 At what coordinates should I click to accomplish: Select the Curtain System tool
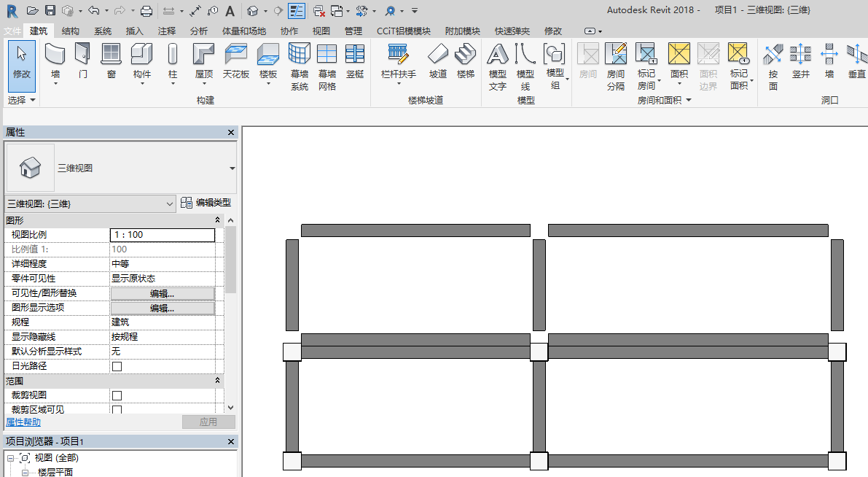(x=300, y=66)
